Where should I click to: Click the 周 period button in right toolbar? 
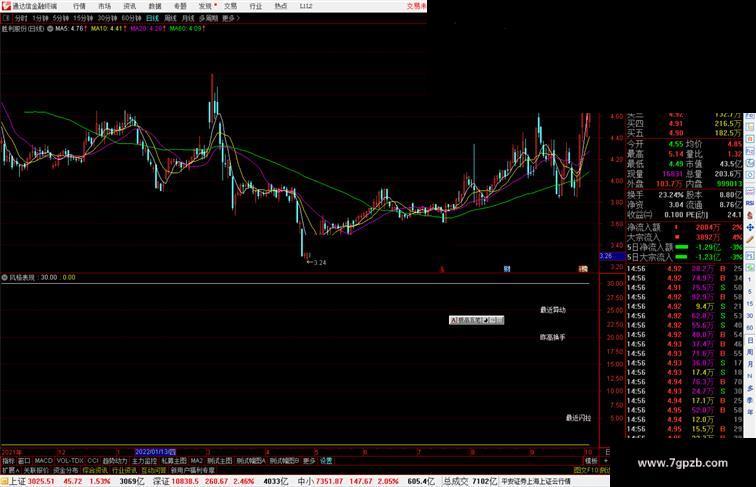pyautogui.click(x=750, y=352)
